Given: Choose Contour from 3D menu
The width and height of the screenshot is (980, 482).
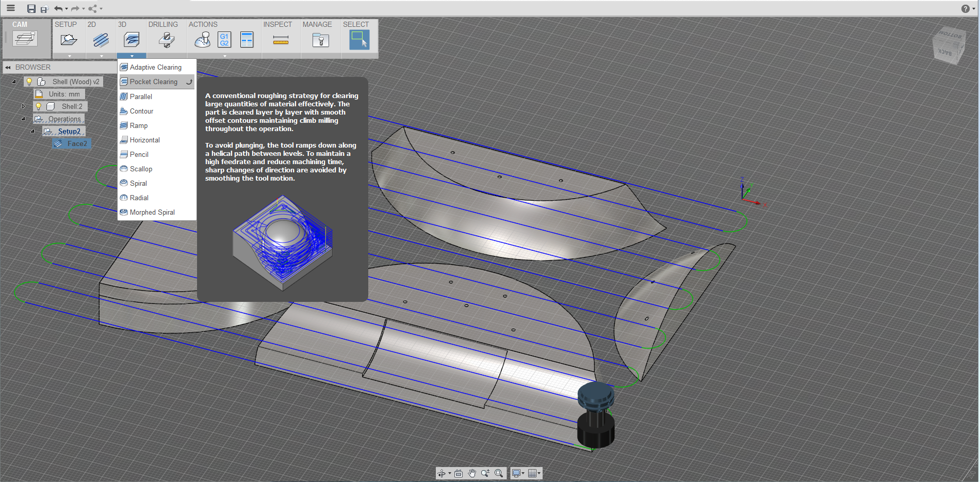Looking at the screenshot, I should 157,111.
